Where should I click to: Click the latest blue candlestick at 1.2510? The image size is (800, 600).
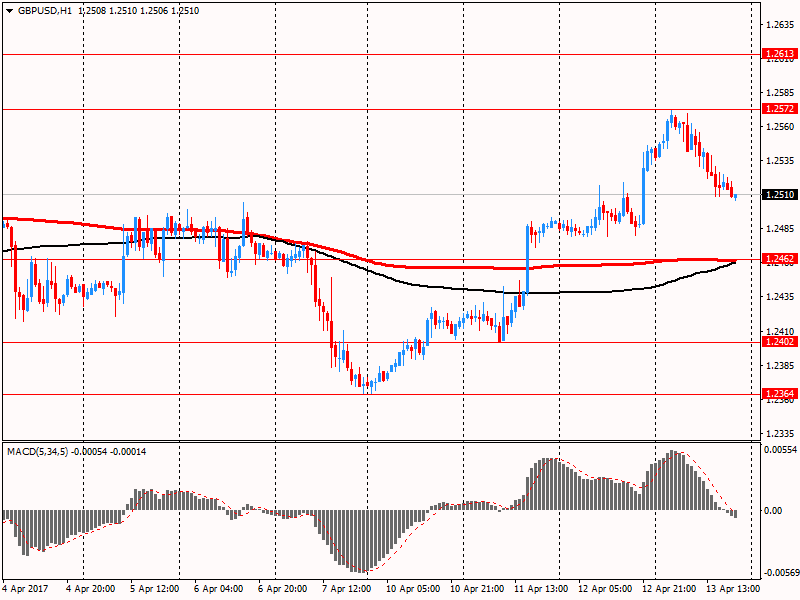coord(735,197)
